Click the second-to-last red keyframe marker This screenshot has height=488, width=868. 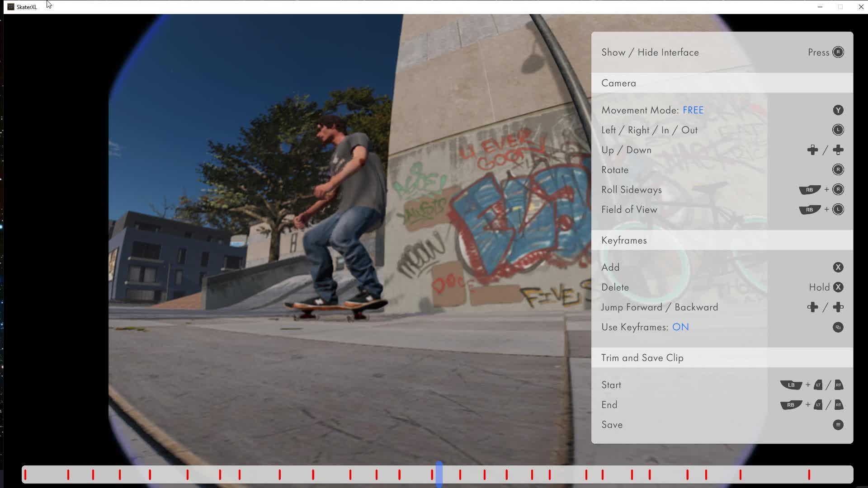tap(741, 474)
